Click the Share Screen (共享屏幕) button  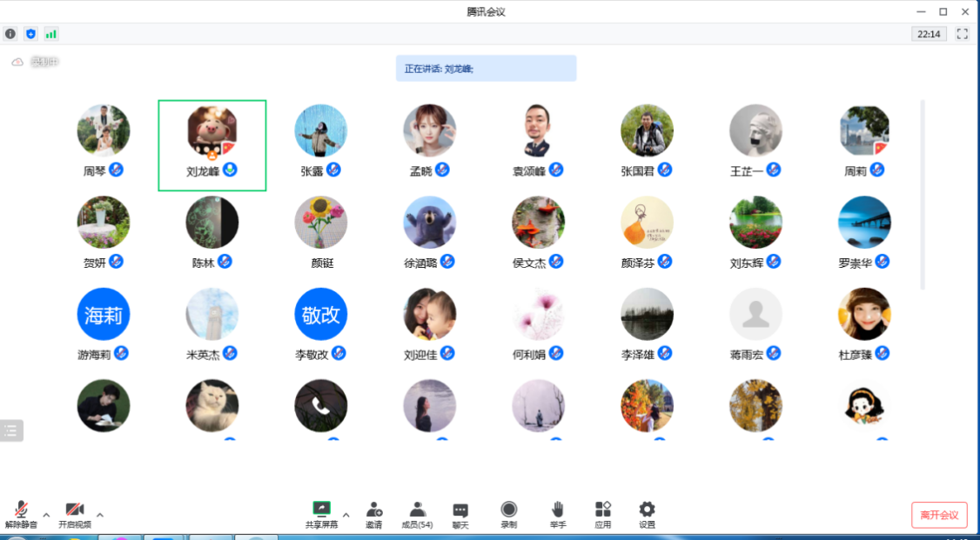click(321, 514)
